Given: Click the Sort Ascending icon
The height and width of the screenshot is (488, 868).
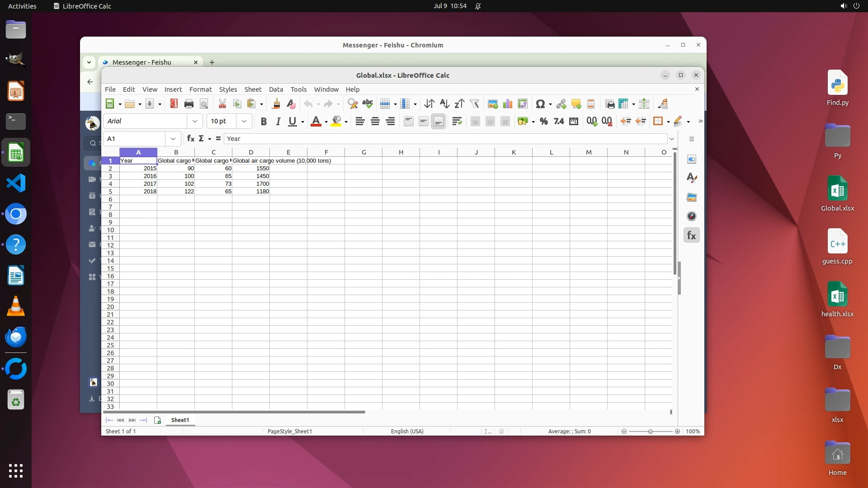Looking at the screenshot, I should (x=444, y=104).
